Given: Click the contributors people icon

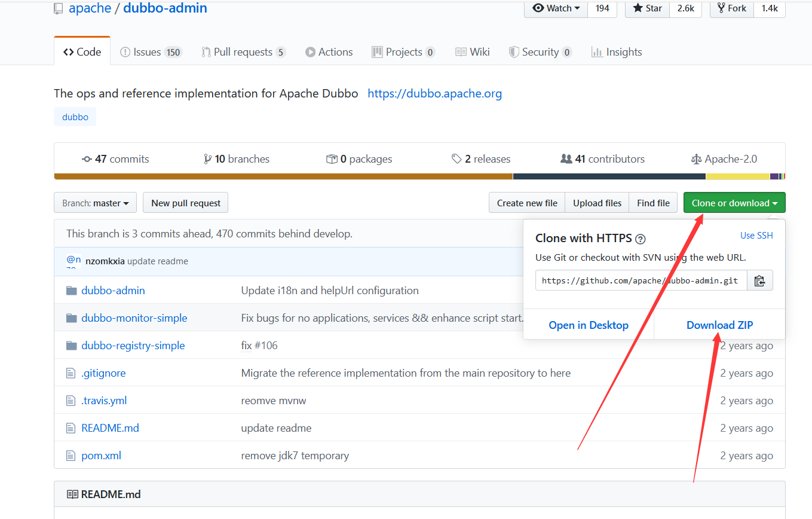Looking at the screenshot, I should pyautogui.click(x=566, y=159).
